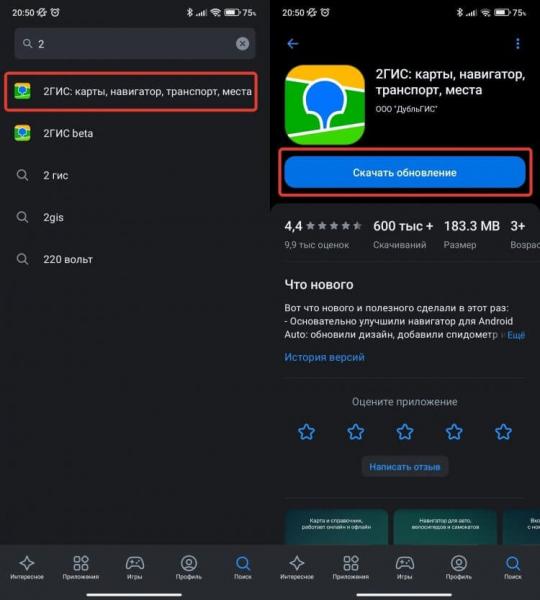Image resolution: width=540 pixels, height=600 pixels.
Task: Tap the Скачать обновление button
Action: [405, 172]
